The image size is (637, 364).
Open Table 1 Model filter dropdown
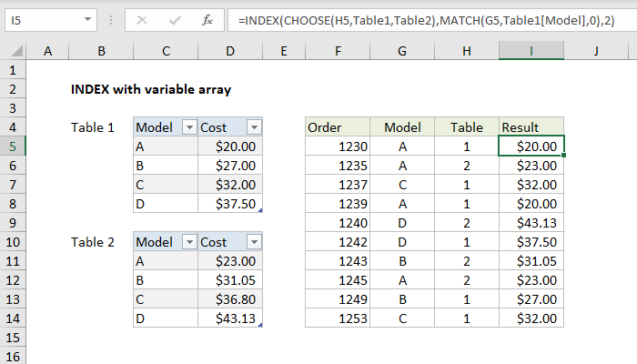(x=188, y=127)
